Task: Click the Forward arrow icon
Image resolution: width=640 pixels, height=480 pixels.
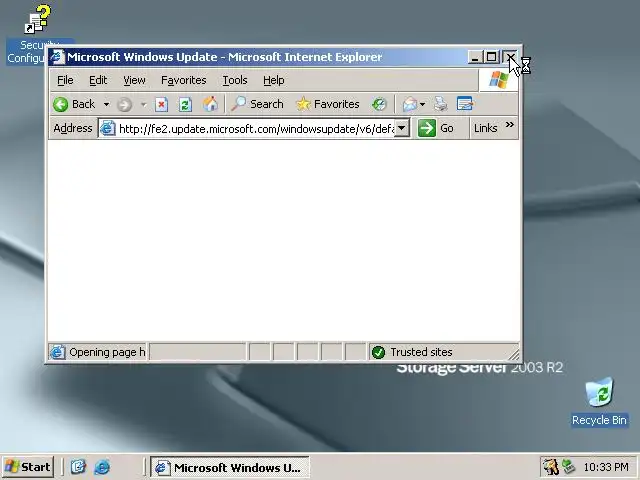Action: tap(124, 104)
